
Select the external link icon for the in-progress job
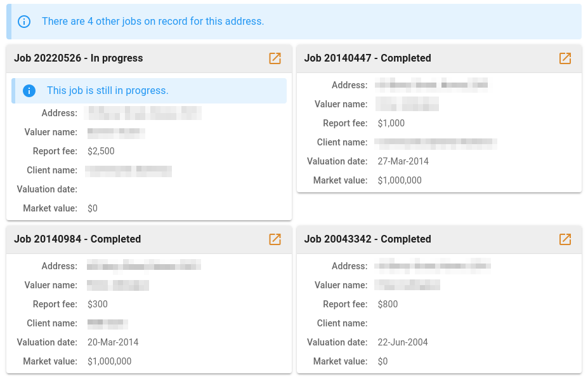275,58
